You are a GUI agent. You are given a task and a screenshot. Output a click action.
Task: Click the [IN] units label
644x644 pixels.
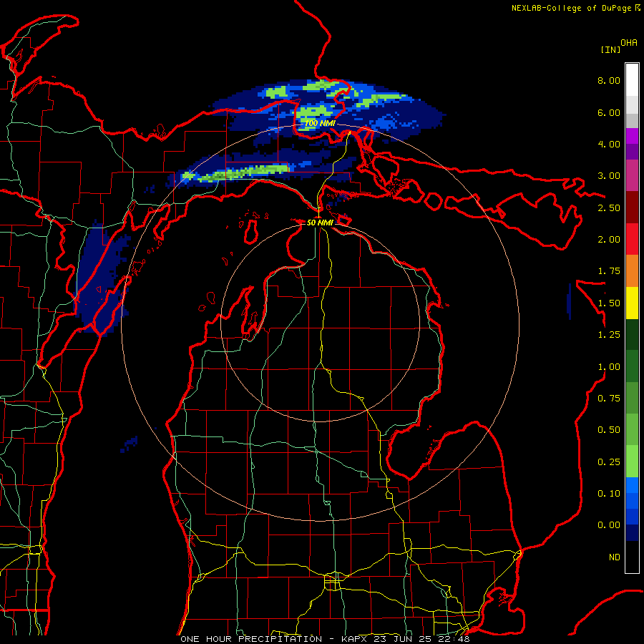[x=610, y=49]
